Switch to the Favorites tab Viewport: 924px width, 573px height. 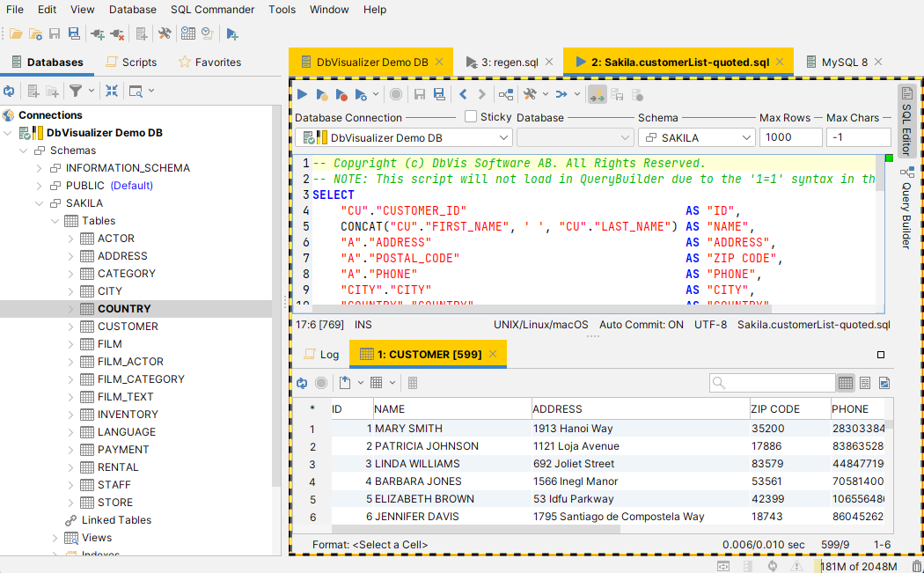[x=209, y=62]
